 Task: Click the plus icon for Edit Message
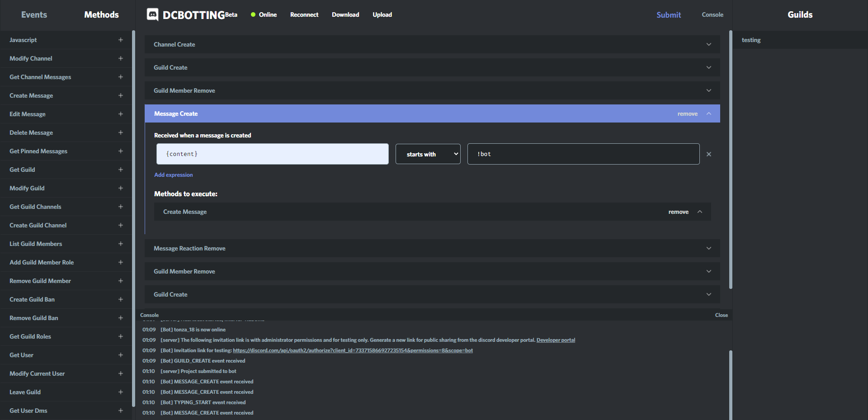[121, 114]
